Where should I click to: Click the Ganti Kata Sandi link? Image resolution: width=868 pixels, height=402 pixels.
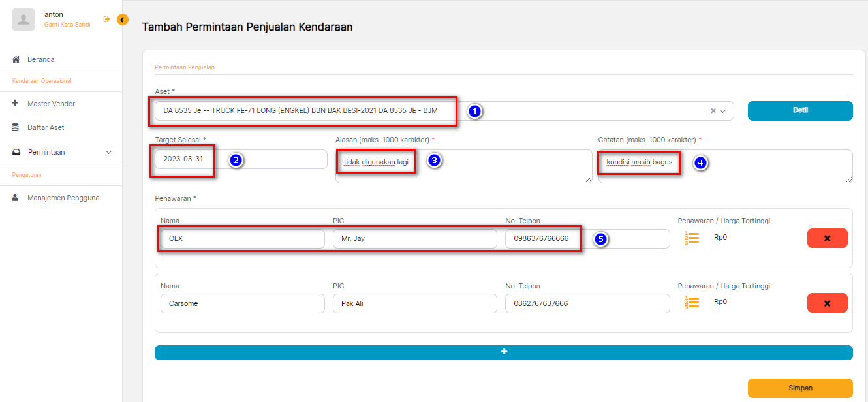tap(67, 25)
